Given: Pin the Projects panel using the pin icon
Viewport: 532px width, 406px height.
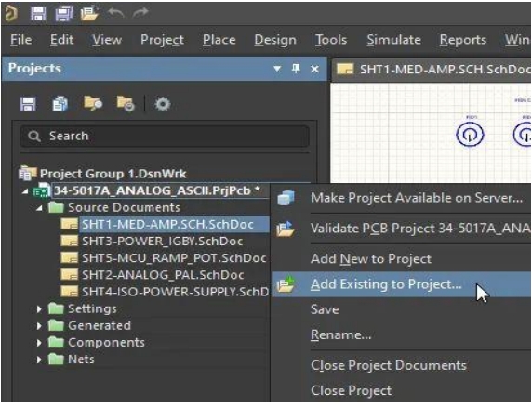Looking at the screenshot, I should pyautogui.click(x=296, y=69).
